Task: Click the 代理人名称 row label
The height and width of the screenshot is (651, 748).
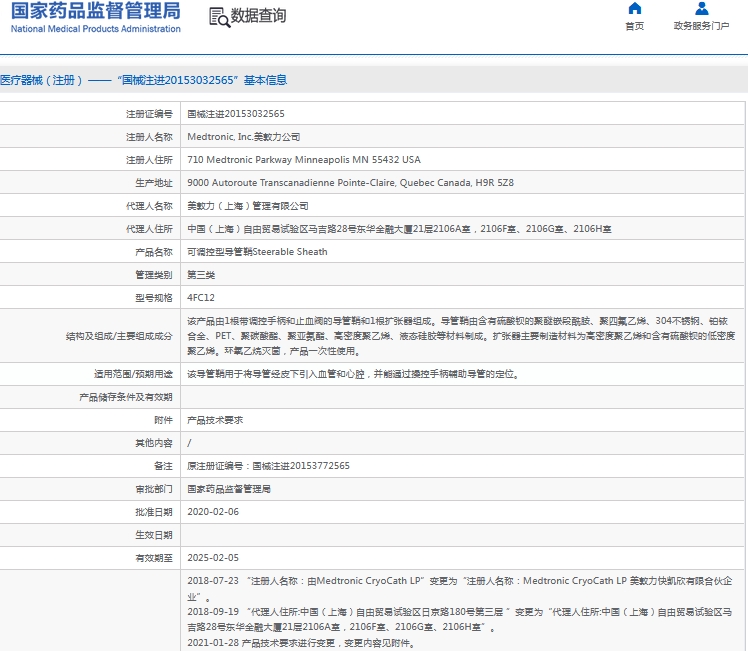Action: coord(149,206)
